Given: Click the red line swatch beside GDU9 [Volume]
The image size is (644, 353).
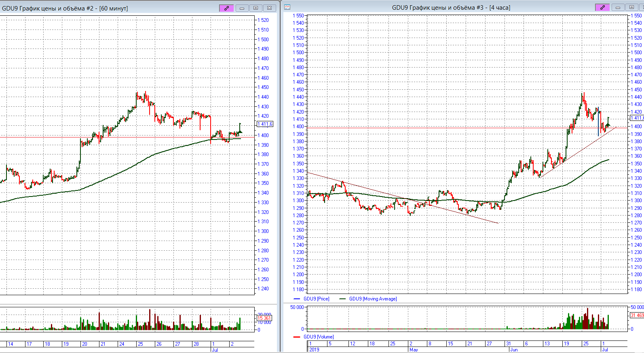Looking at the screenshot, I should (297, 337).
